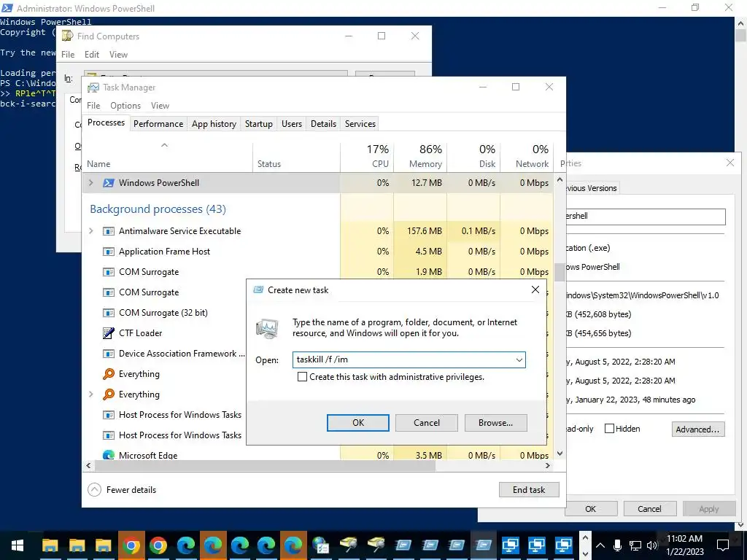This screenshot has width=747, height=560.
Task: Show hidden system tray icons
Action: 600,545
